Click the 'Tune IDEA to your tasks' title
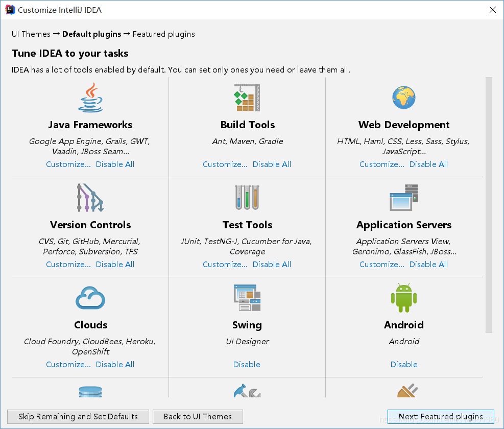The width and height of the screenshot is (504, 429). 70,54
